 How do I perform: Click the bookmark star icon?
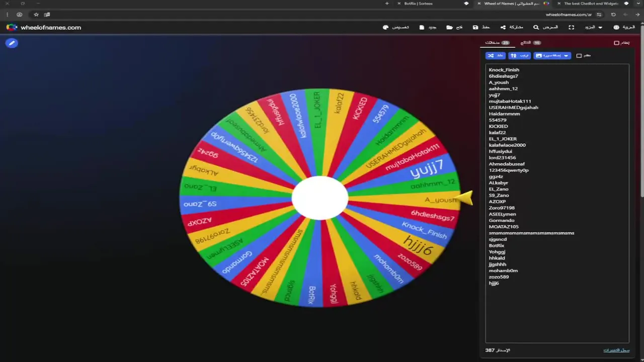pyautogui.click(x=36, y=15)
